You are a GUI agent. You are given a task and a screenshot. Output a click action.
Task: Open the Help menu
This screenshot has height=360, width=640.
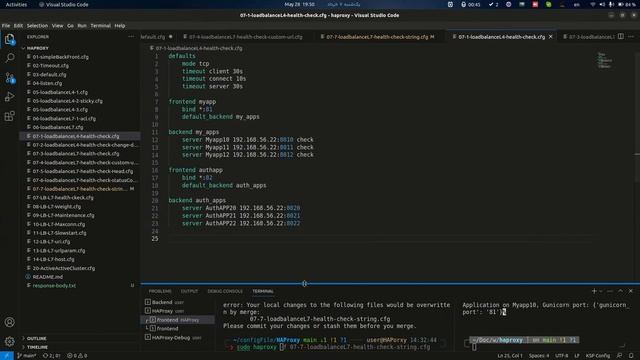[120, 25]
